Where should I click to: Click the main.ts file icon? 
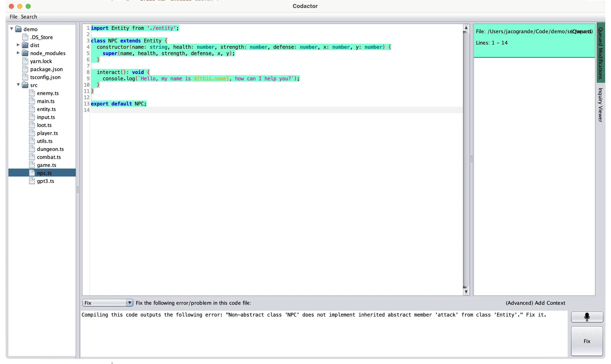click(32, 101)
